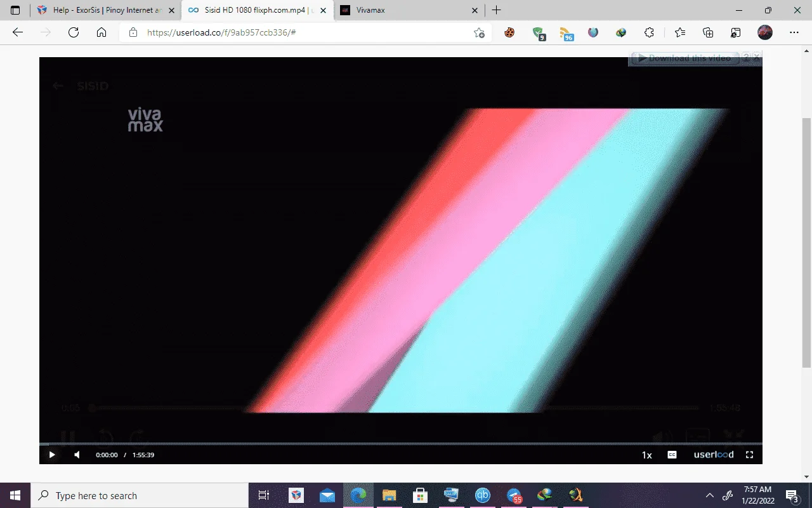Open the Extensions puzzle piece menu

[649, 32]
